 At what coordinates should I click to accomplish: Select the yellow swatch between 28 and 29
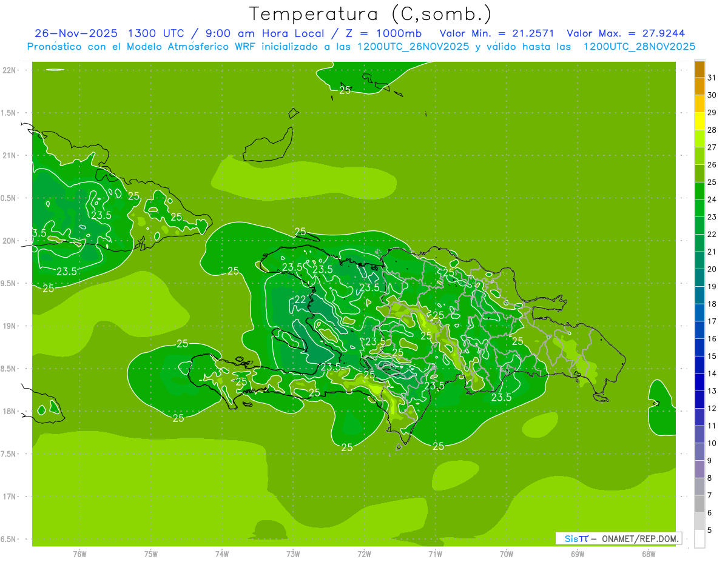699,121
